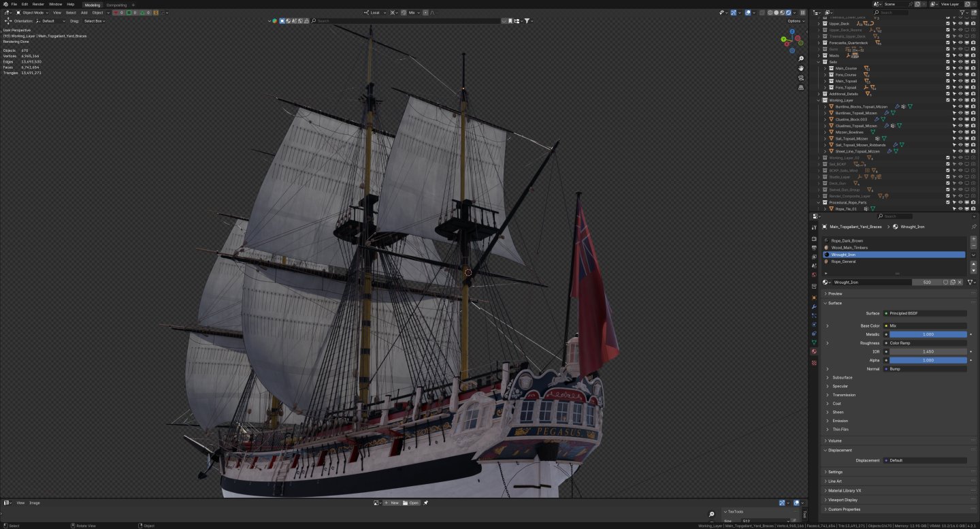Click the Wrought_Iron material name field
Screen dimensions: 980x529
(872, 282)
